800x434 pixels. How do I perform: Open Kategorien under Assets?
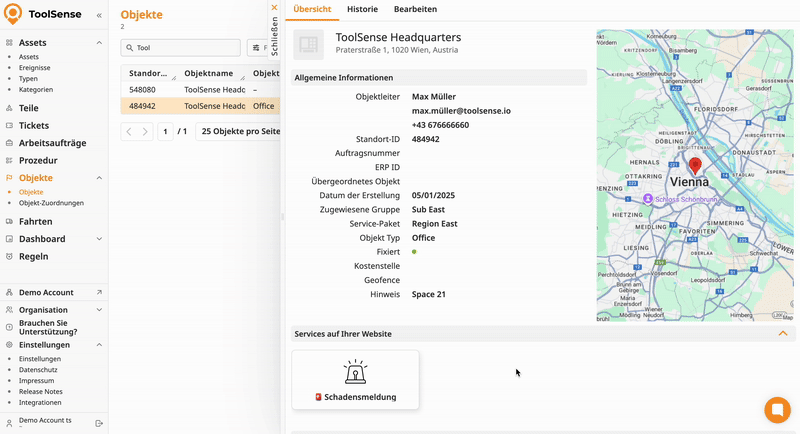36,90
